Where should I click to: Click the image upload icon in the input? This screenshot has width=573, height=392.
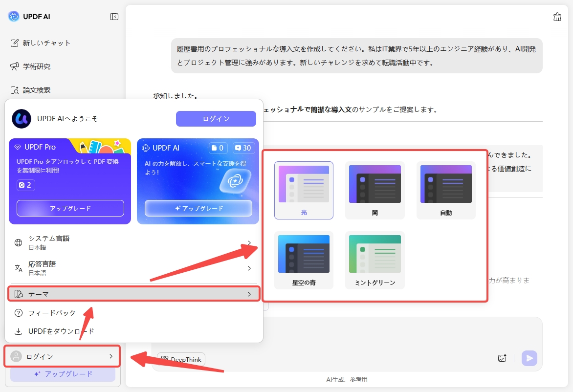(x=502, y=358)
